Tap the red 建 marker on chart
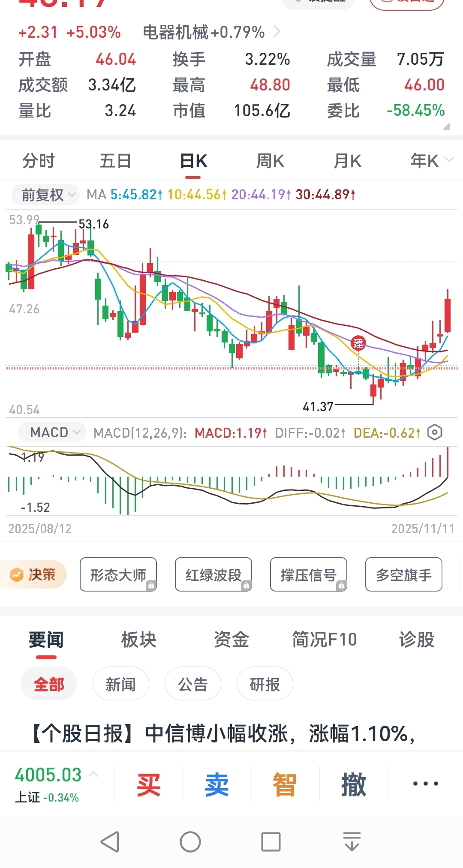The image size is (463, 868). pyautogui.click(x=358, y=343)
